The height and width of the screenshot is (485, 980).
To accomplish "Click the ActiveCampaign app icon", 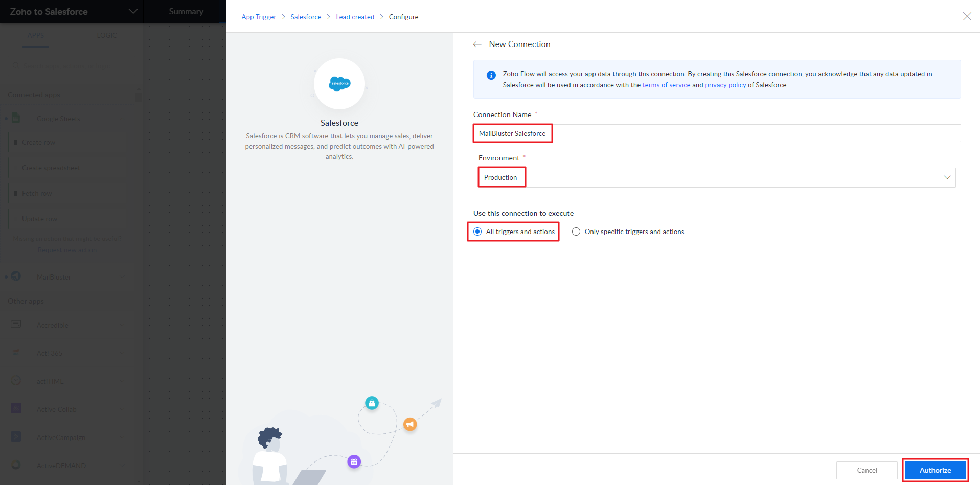I will (16, 437).
